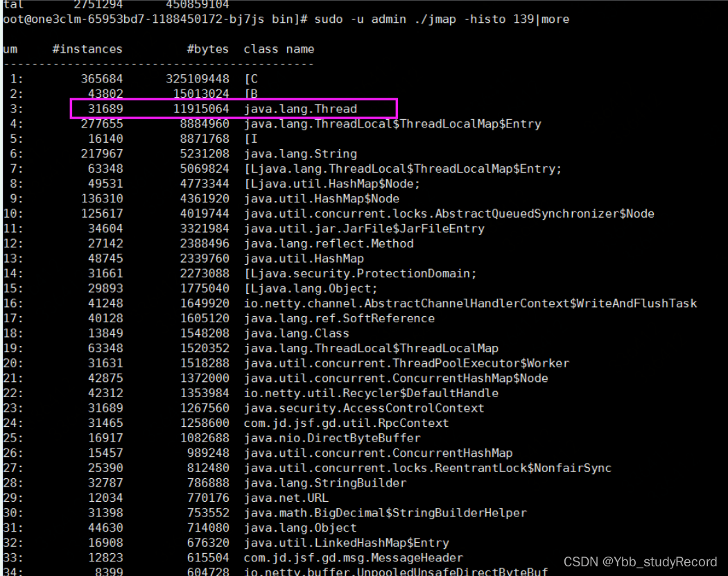This screenshot has width=728, height=576.
Task: Select BigDecimal$StringBuilderHelper class name
Action: tap(385, 513)
